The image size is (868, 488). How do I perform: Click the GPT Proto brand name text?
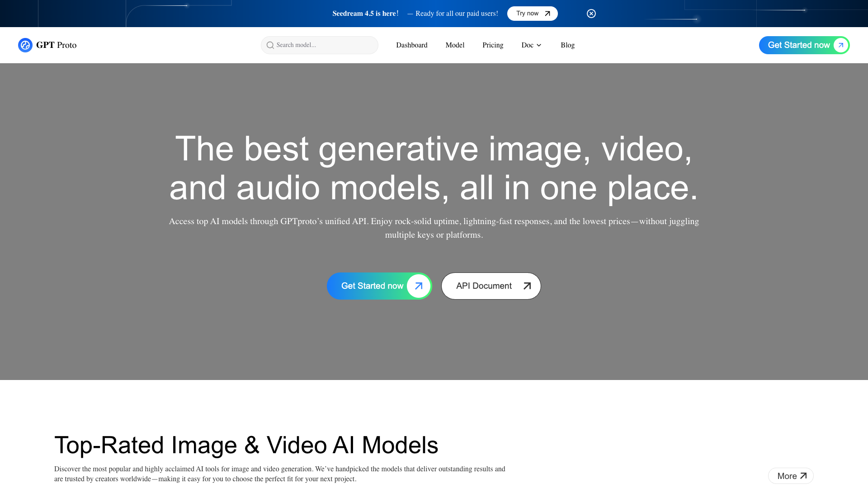(x=57, y=45)
